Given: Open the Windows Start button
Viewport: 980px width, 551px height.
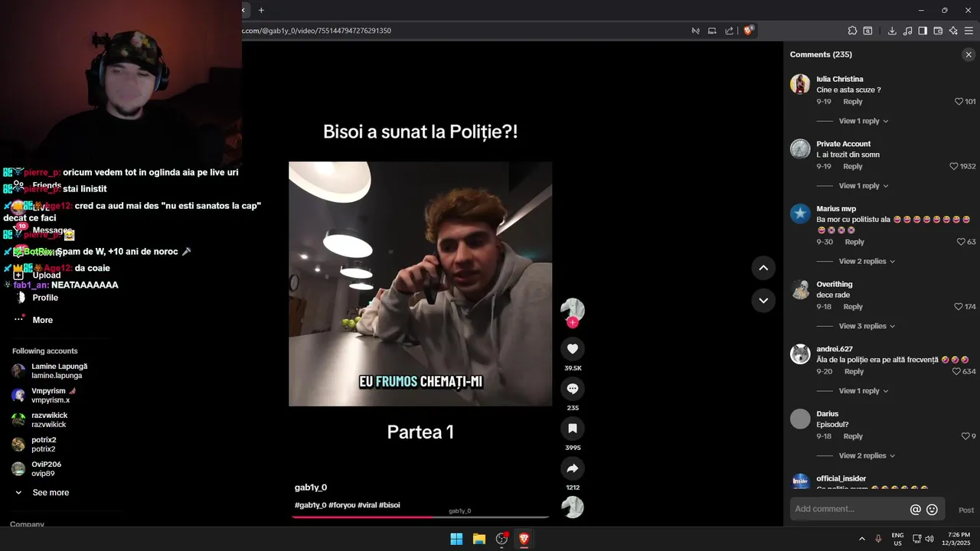Looking at the screenshot, I should [456, 539].
